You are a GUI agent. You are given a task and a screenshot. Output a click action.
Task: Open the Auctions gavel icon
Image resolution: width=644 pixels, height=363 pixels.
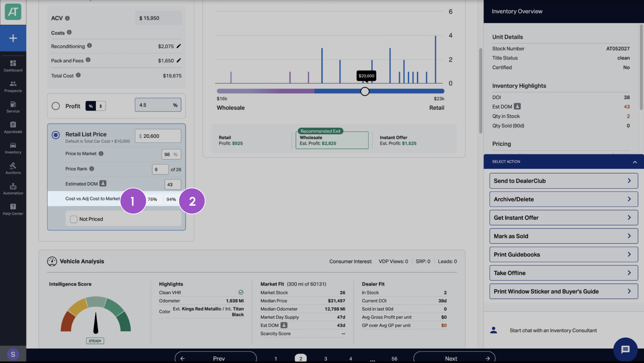tap(13, 166)
